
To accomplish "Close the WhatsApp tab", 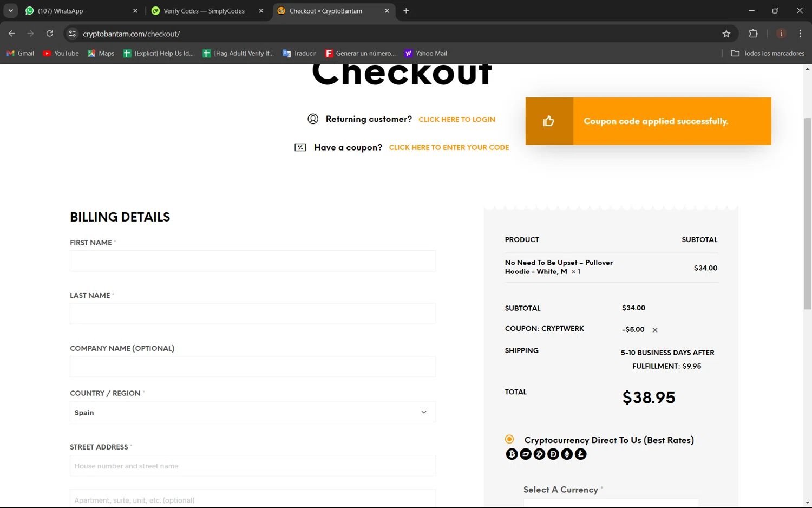I will (135, 11).
